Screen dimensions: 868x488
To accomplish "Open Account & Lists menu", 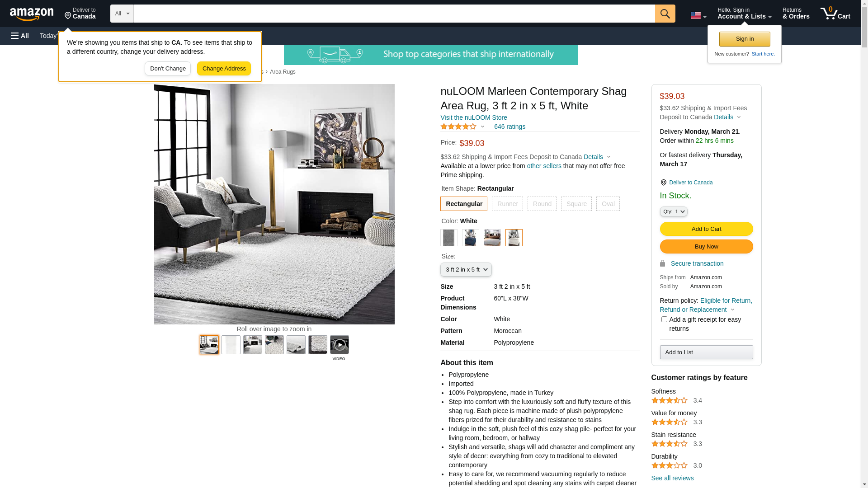I will pos(744,14).
